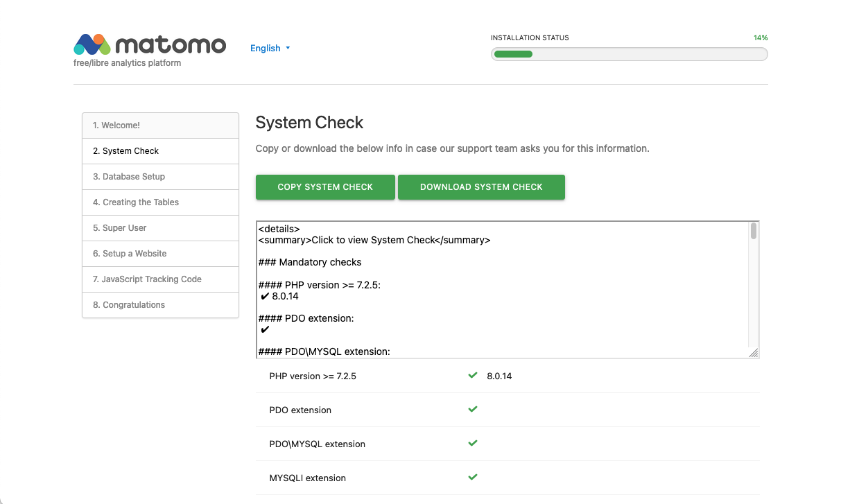Click the green checkmark for MYSQLI extension

tap(473, 477)
